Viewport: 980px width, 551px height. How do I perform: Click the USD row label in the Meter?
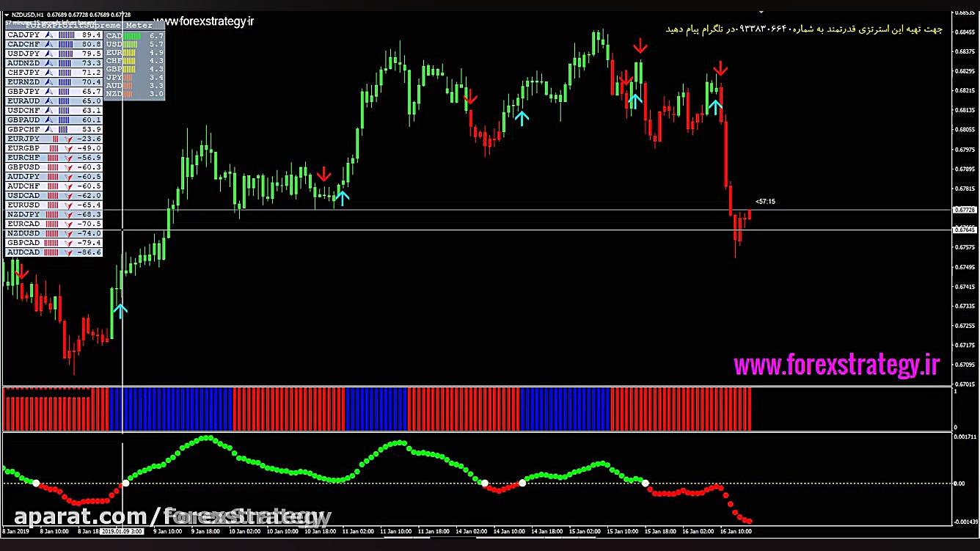tap(114, 45)
